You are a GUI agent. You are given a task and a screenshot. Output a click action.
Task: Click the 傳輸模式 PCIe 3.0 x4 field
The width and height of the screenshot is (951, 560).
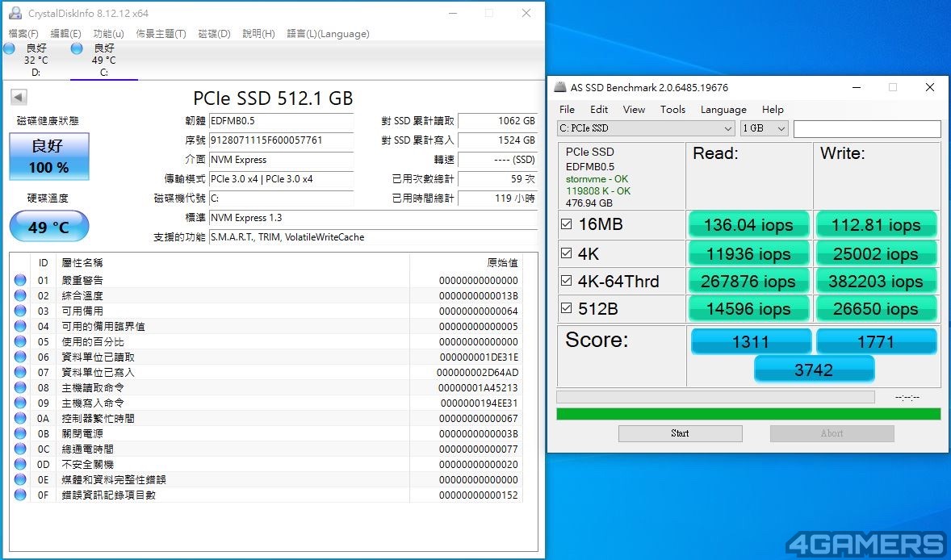[x=282, y=179]
